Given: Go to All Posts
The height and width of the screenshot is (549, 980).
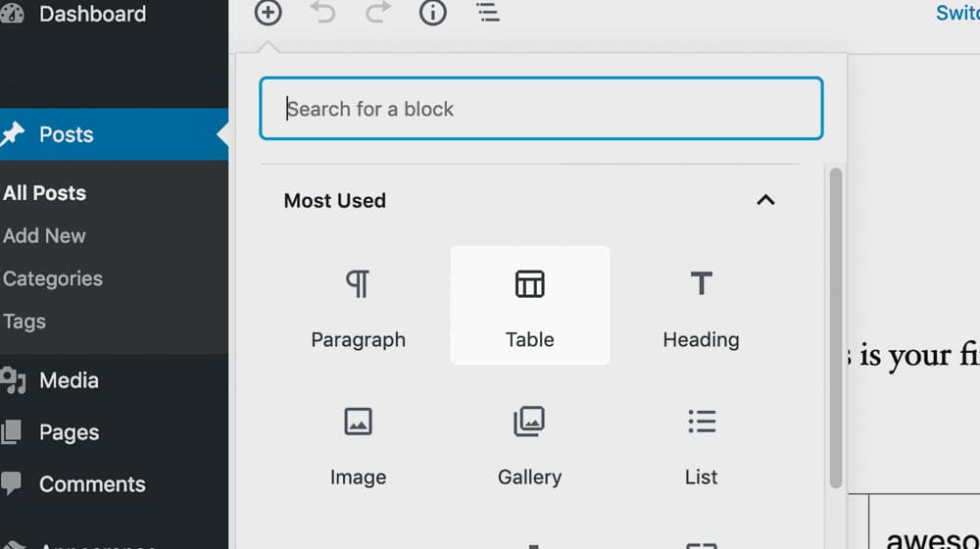Looking at the screenshot, I should pos(45,193).
